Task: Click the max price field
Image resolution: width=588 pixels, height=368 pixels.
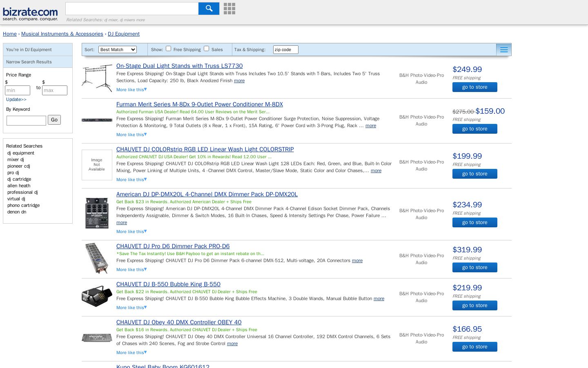Action: click(x=55, y=90)
